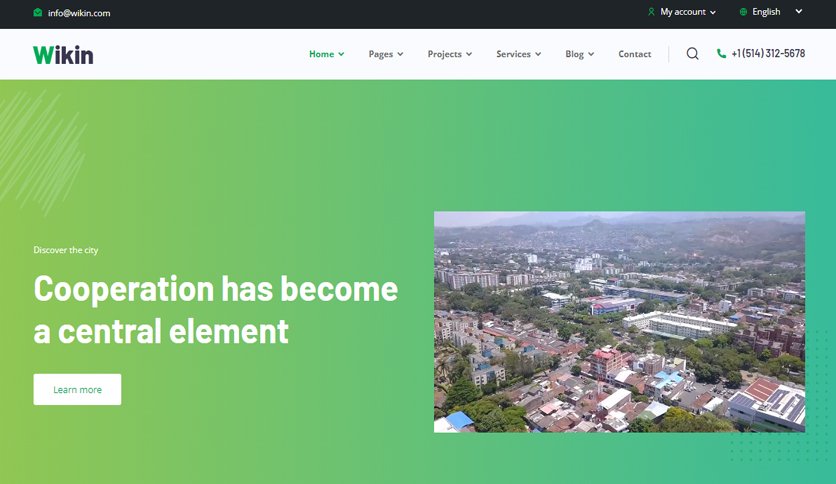This screenshot has width=836, height=484.
Task: Expand the Blog chevron arrow
Action: [x=591, y=54]
